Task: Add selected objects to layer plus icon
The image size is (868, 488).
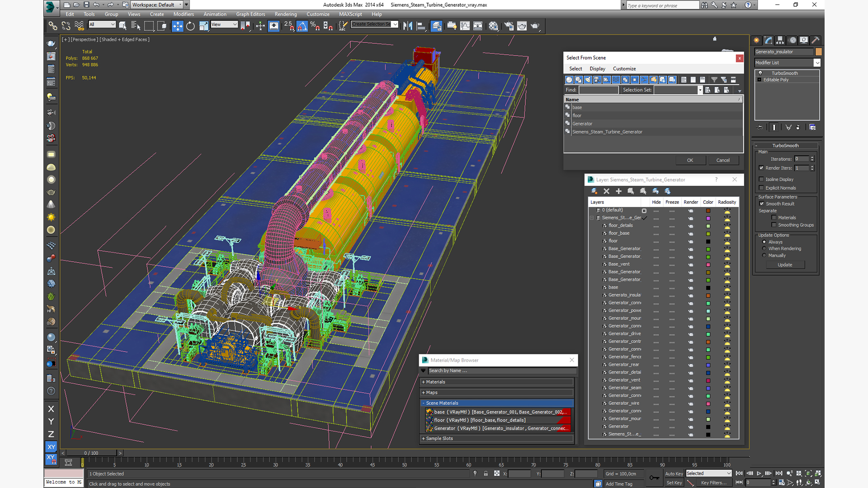Action: (x=618, y=191)
